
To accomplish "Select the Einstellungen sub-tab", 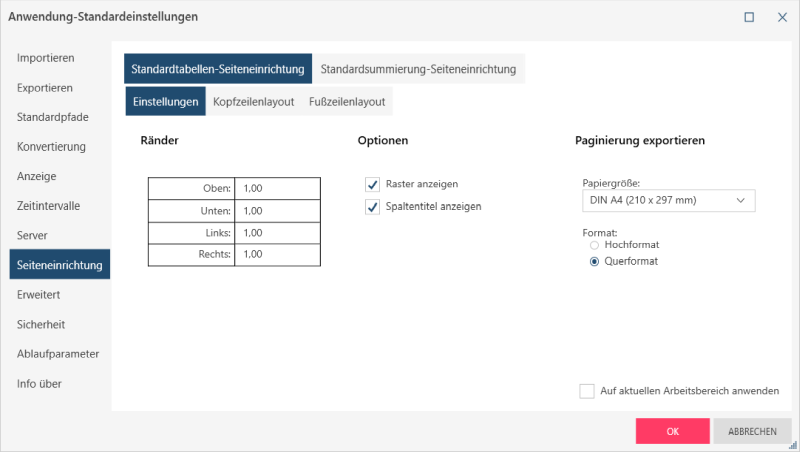I will coord(165,102).
